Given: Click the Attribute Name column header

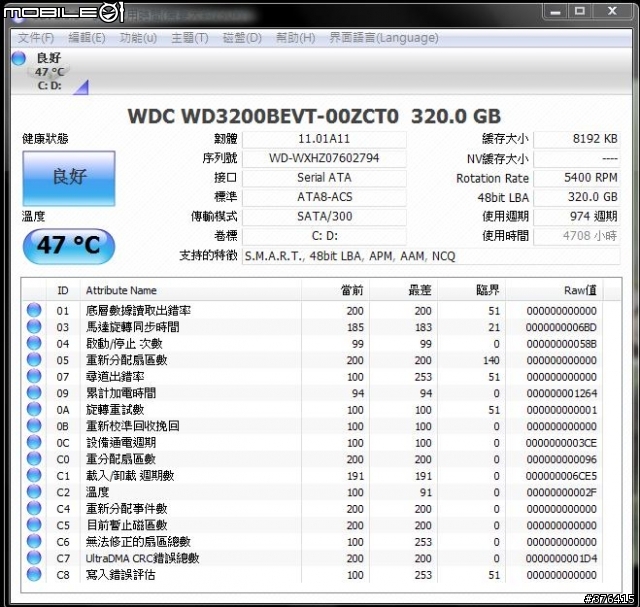Looking at the screenshot, I should (x=191, y=291).
